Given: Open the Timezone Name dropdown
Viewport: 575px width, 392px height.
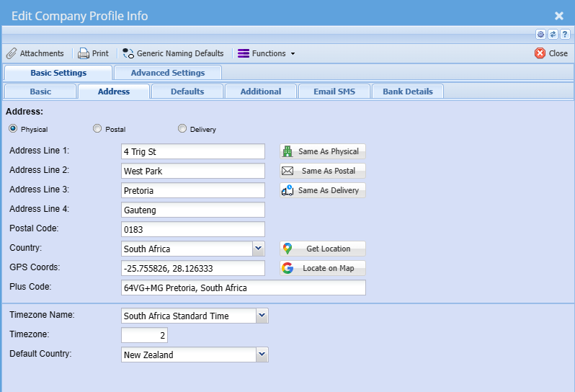Looking at the screenshot, I should (x=262, y=316).
